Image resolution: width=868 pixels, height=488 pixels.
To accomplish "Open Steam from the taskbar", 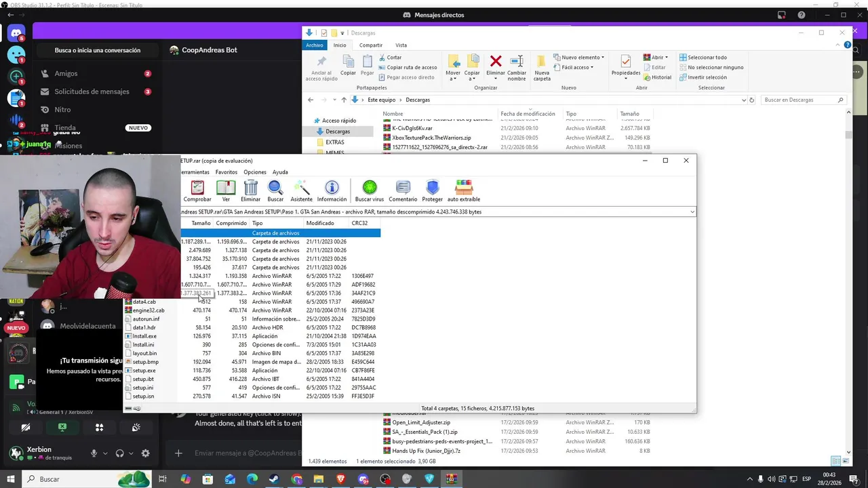I will click(275, 479).
